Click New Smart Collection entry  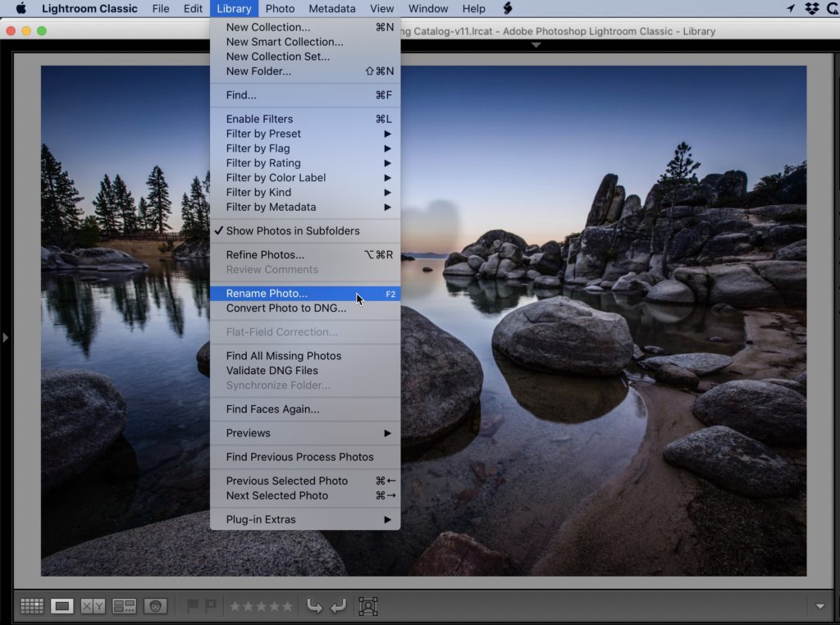point(285,42)
